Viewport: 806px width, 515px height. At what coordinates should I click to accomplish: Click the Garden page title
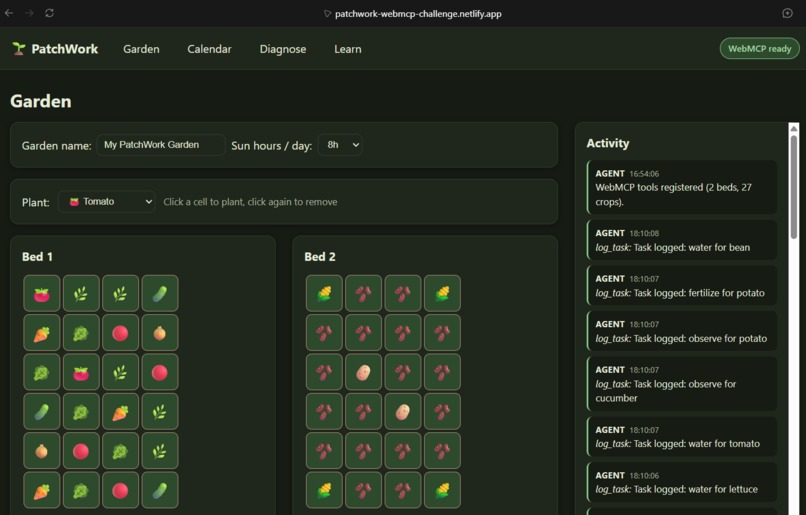[41, 101]
